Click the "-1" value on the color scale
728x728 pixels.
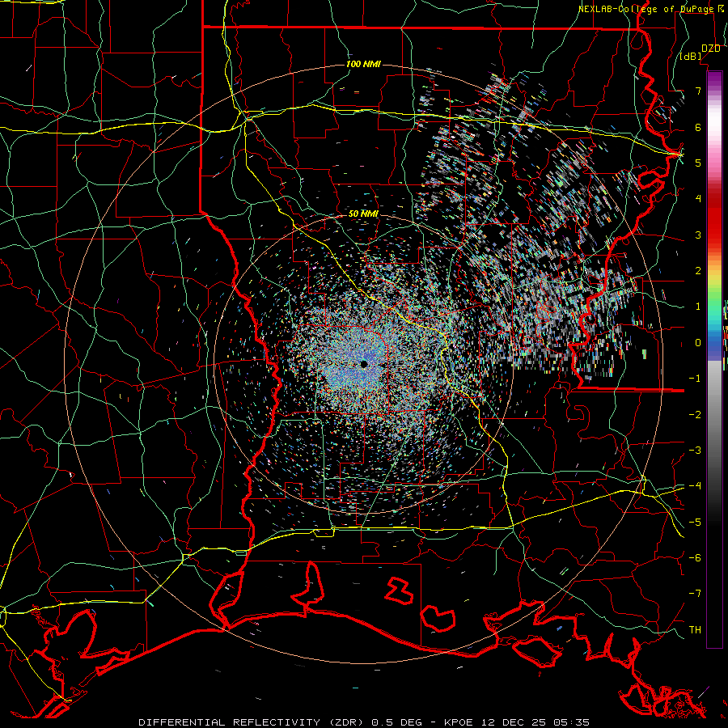tap(695, 379)
